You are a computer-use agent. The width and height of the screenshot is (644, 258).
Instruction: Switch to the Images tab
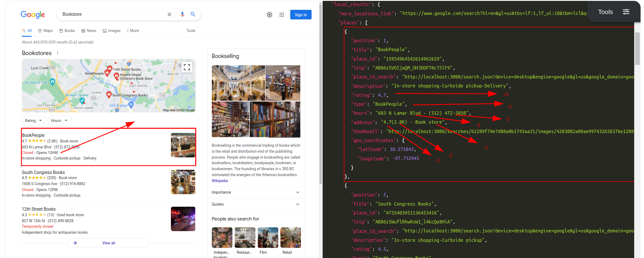click(x=112, y=31)
